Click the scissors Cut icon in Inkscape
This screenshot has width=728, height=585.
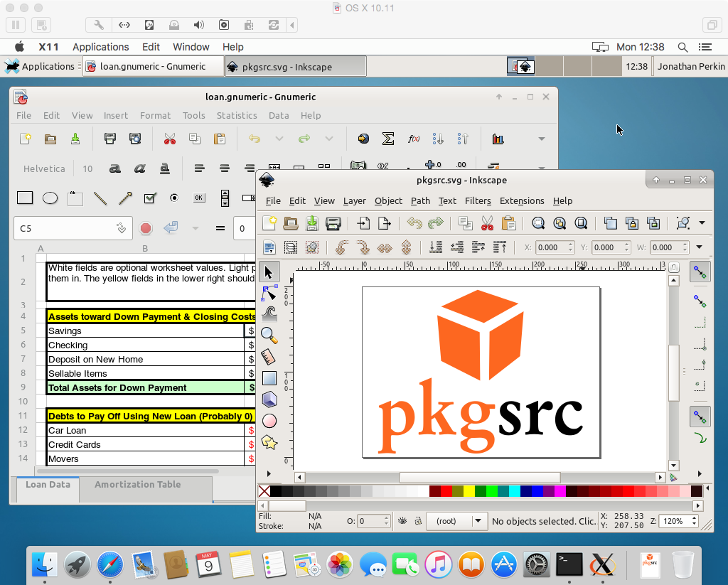[x=487, y=223]
